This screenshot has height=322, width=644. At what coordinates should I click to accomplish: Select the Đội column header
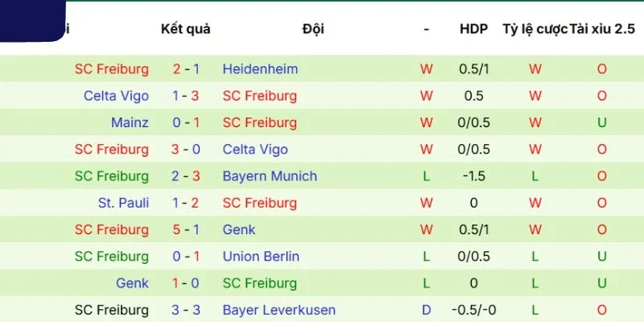click(x=313, y=29)
